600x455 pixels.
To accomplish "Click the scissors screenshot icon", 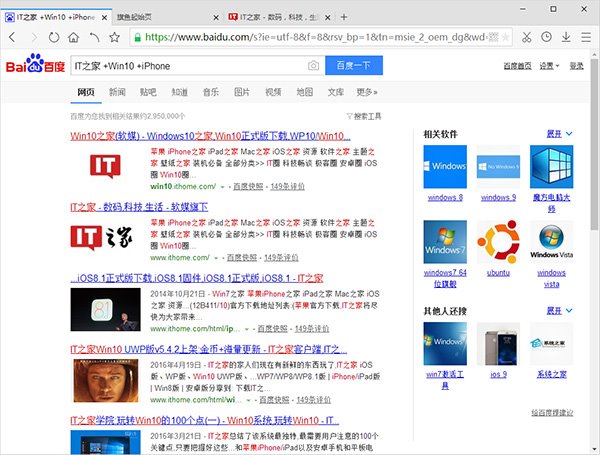I will click(x=526, y=36).
